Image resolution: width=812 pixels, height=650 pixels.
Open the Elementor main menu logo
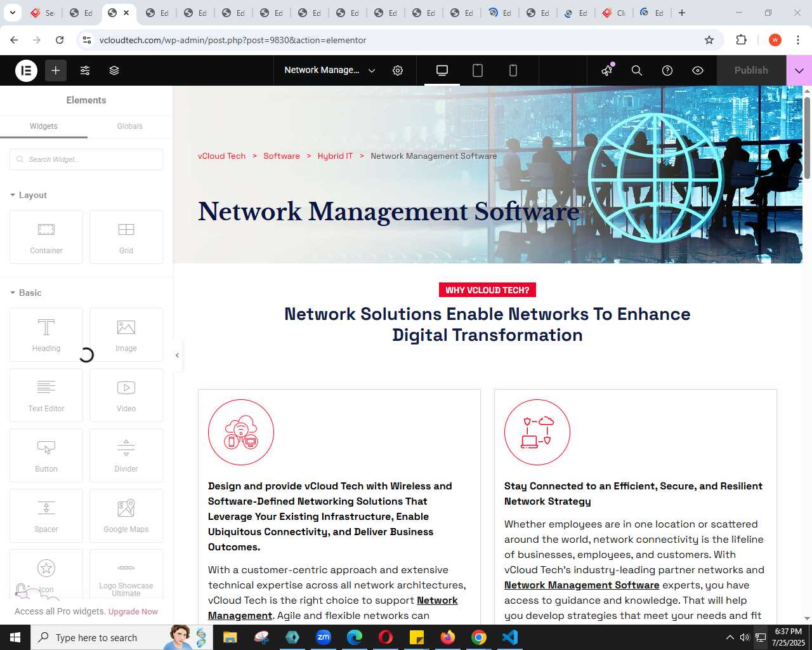[26, 70]
